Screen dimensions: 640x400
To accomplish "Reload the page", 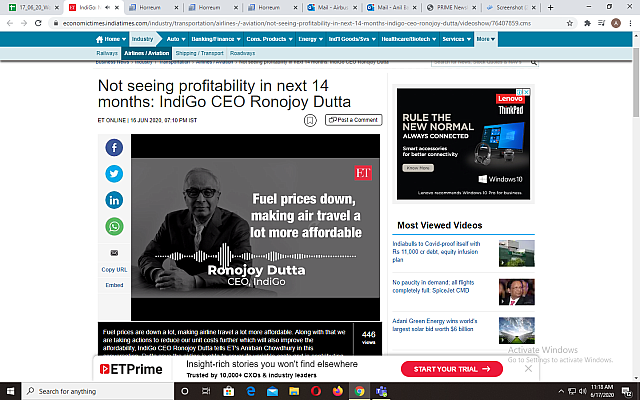I will tap(38, 23).
